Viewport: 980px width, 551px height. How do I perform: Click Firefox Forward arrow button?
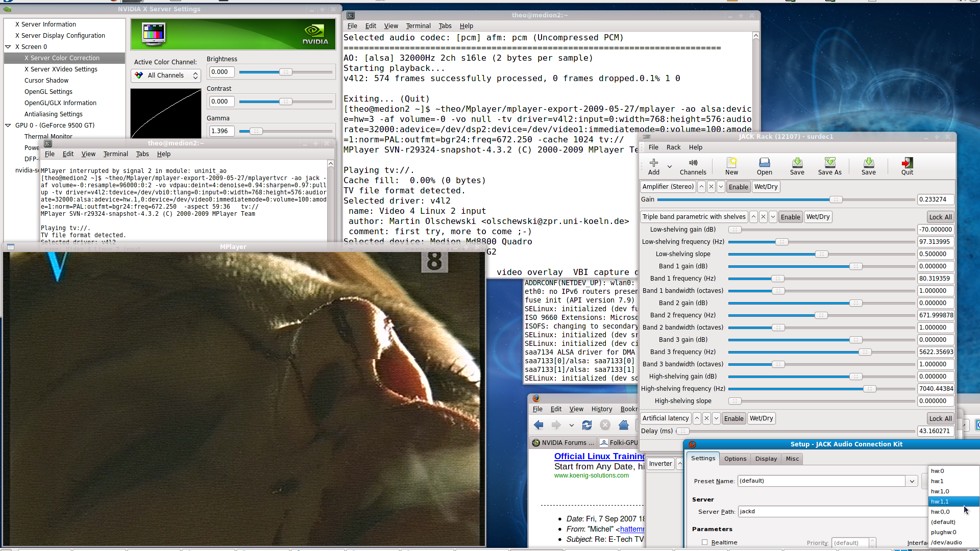(556, 425)
